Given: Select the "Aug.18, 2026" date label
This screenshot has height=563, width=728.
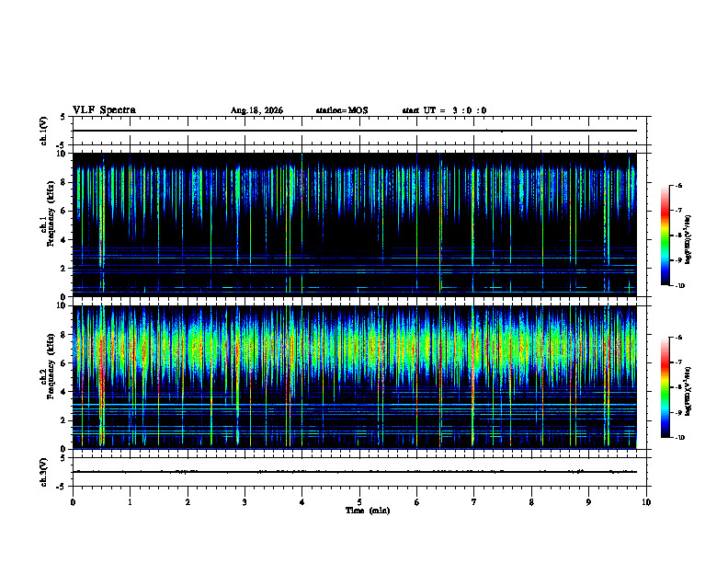Looking at the screenshot, I should tap(256, 110).
